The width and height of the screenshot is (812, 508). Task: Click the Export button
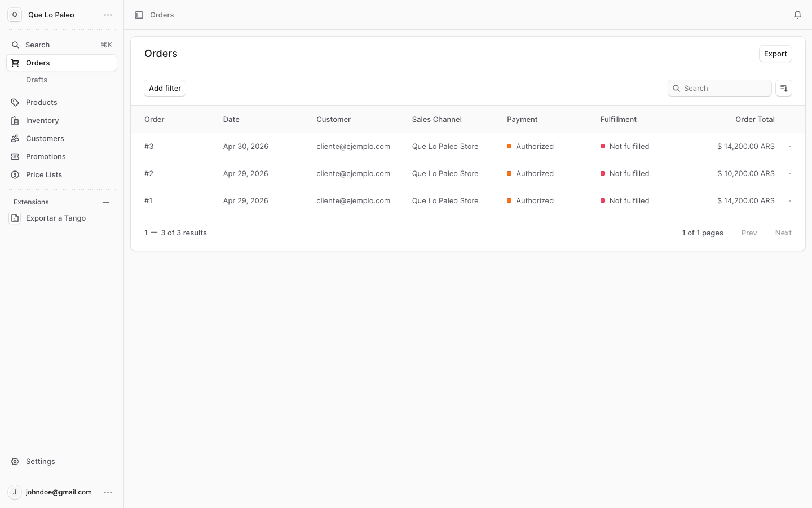tap(775, 54)
